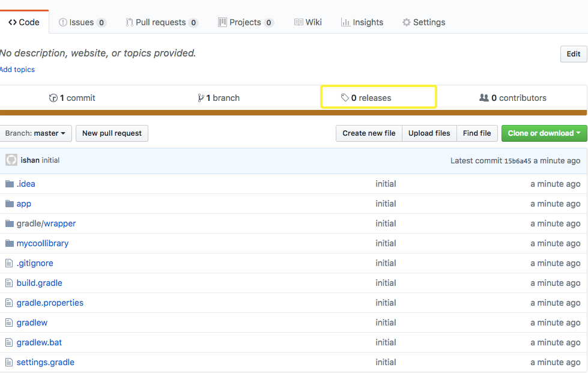This screenshot has width=588, height=373.
Task: Click the Create new file button
Action: (368, 133)
